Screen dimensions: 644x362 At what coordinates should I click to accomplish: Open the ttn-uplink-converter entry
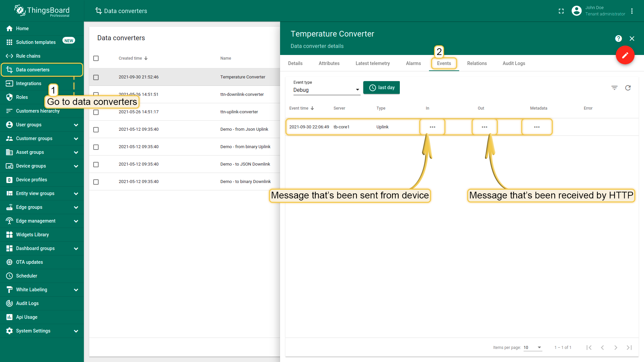click(x=239, y=112)
